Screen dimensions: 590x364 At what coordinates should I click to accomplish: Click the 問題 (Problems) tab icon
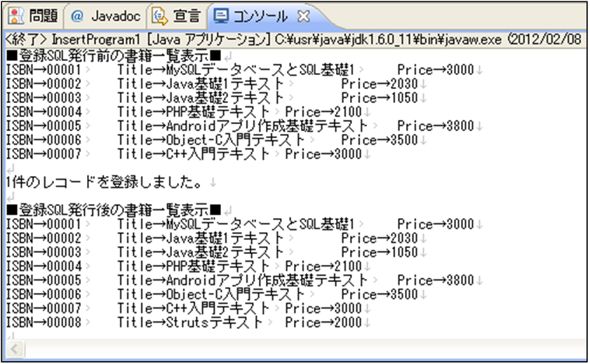[15, 15]
